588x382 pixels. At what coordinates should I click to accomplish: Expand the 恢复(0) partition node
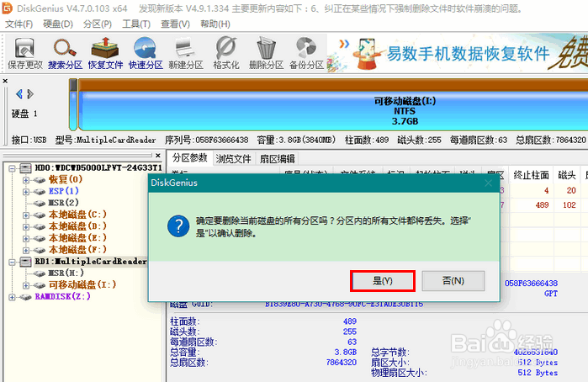[26, 180]
